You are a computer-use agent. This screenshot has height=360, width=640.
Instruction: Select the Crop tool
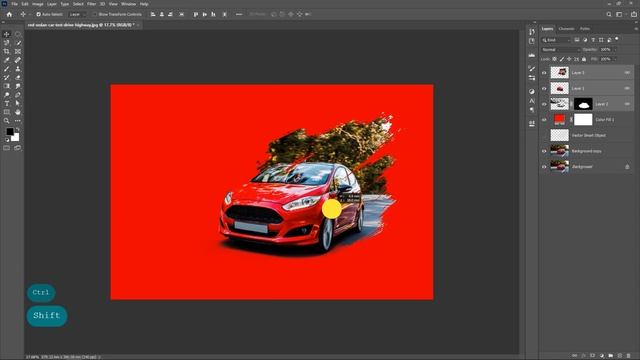tap(7, 51)
